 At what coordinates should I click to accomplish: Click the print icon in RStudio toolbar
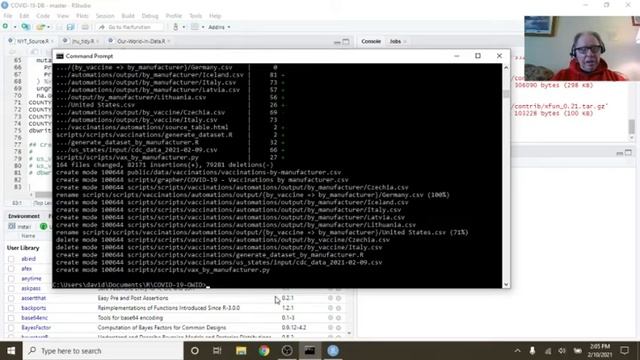point(85,27)
